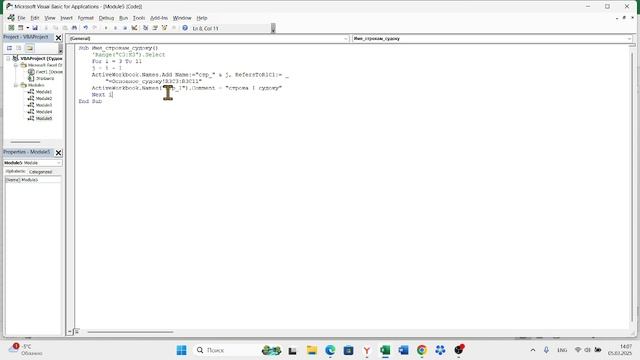Toggle Folders icon in Project panel
The height and width of the screenshot is (360, 640).
[29, 48]
